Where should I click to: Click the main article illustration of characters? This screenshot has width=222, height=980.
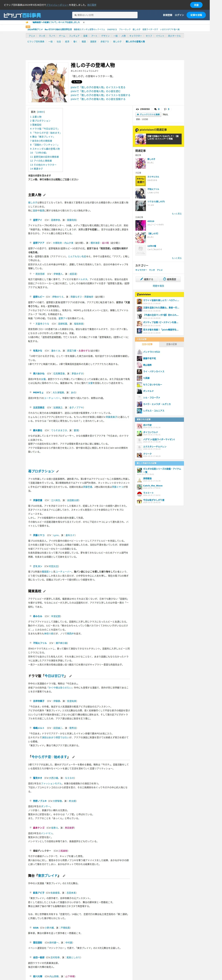(x=48, y=82)
